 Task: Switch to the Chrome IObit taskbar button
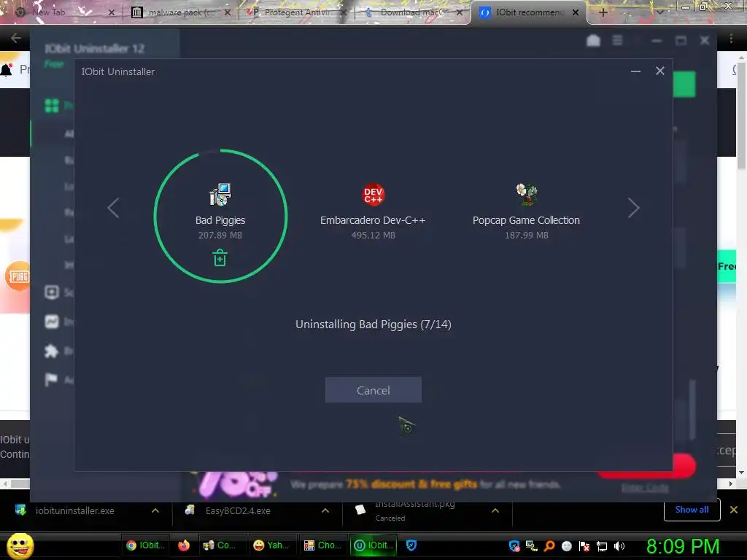coord(146,545)
